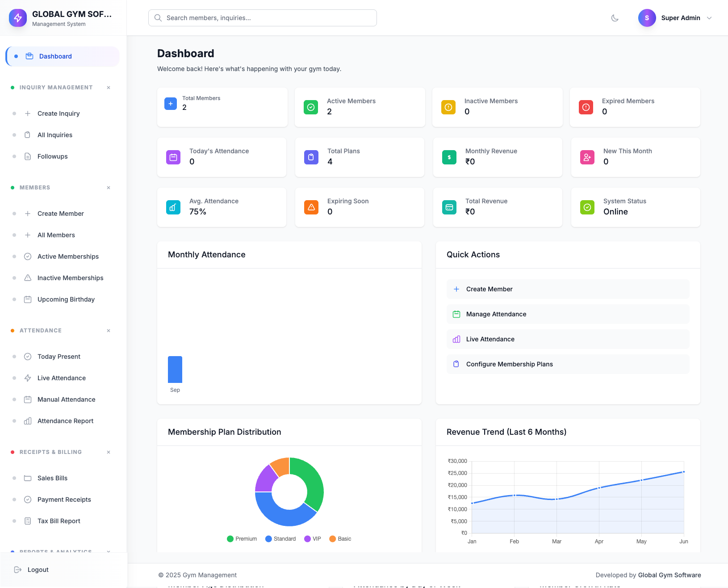Click the Upcoming Birthday calendar icon

(x=28, y=299)
